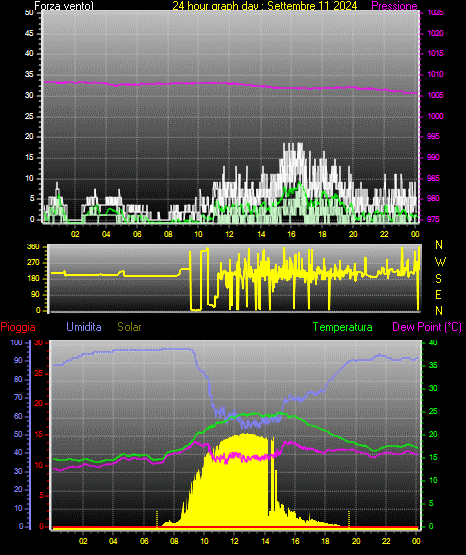Click the magenta Dew Point legend label
This screenshot has height=555, width=466.
tap(427, 327)
